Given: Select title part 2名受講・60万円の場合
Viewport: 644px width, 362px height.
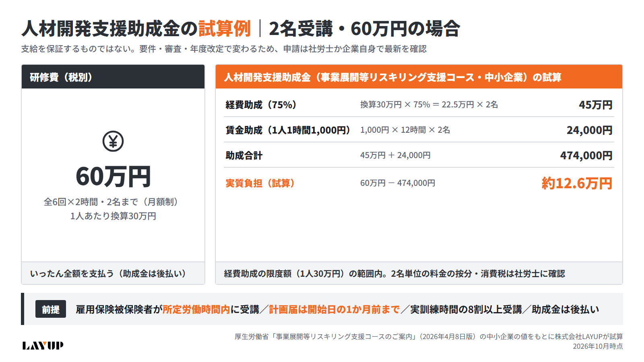Looking at the screenshot, I should (x=364, y=28).
